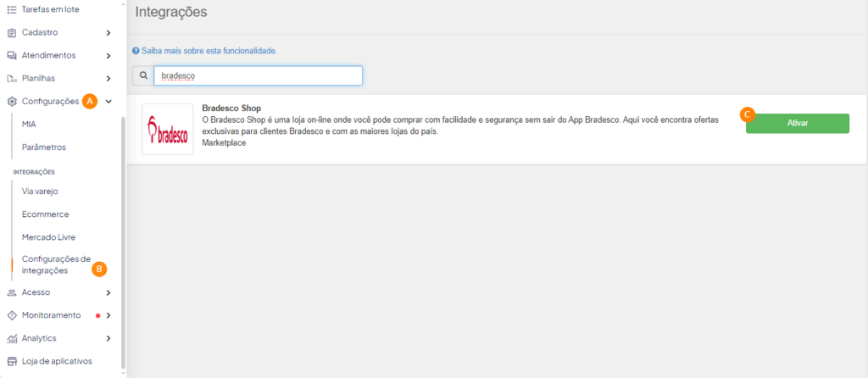
Task: Click the Integrações page heading
Action: click(171, 12)
